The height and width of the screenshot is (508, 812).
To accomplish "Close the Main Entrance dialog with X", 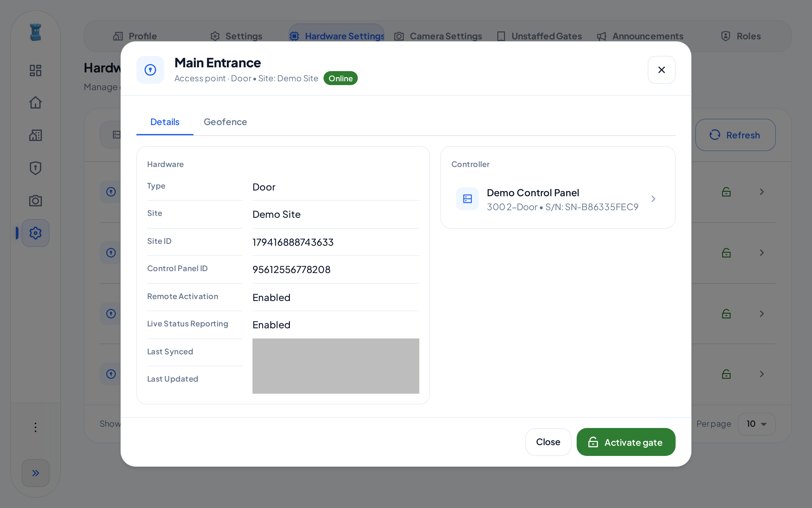I will click(x=661, y=70).
